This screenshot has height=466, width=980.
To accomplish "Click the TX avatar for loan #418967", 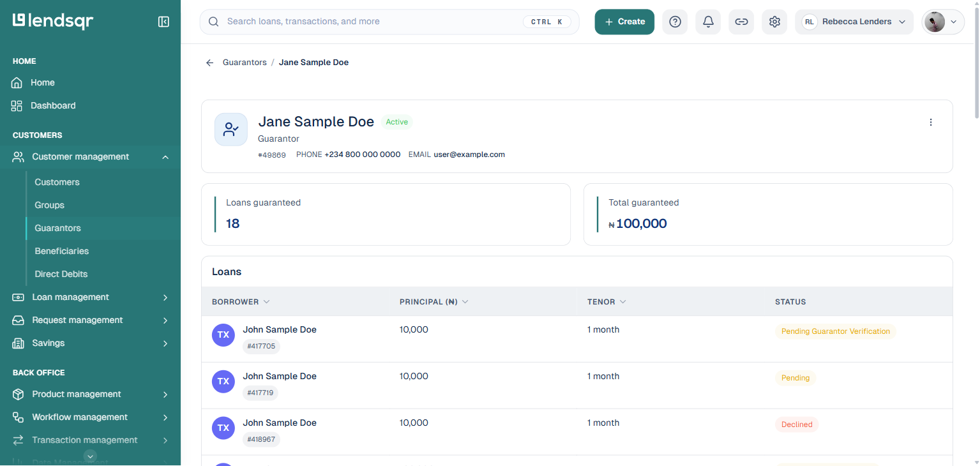I will coord(223,428).
